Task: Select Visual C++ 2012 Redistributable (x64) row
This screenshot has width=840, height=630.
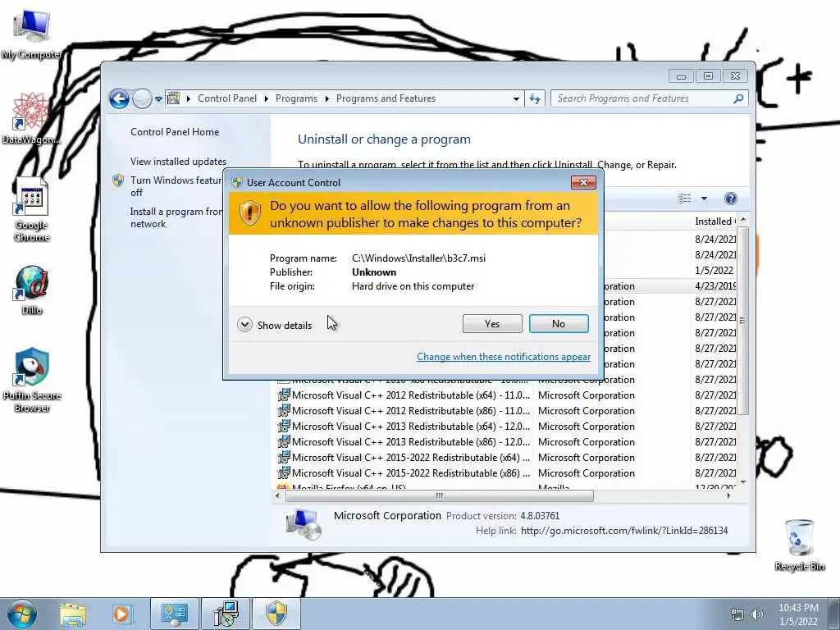Action: 506,395
